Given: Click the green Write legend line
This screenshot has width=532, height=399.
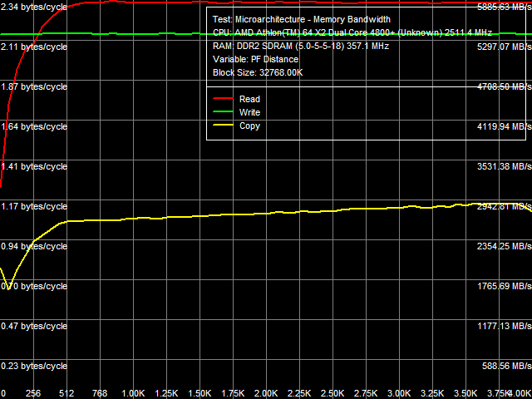Looking at the screenshot, I should 224,112.
